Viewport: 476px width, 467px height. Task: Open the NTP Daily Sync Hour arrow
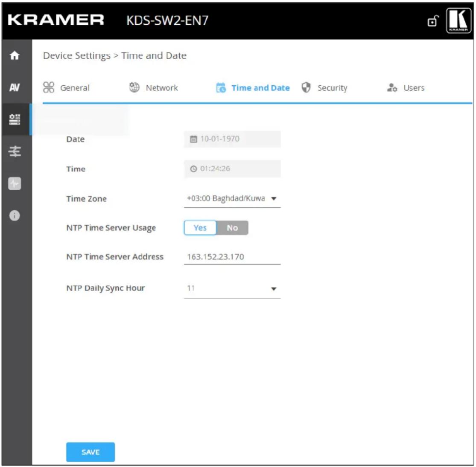(274, 289)
